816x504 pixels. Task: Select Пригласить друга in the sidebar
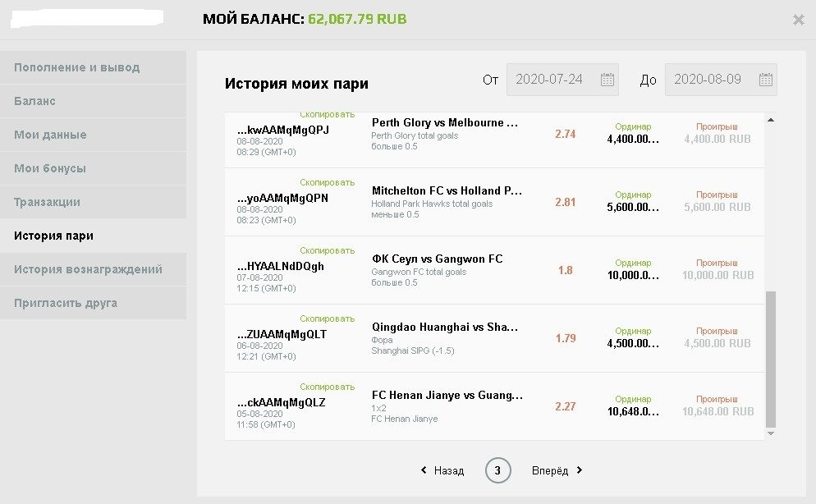point(66,303)
